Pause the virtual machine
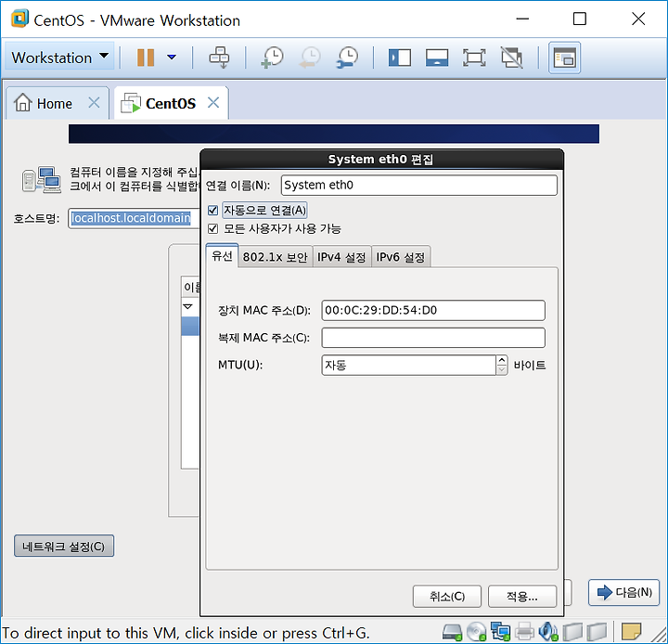 point(146,58)
